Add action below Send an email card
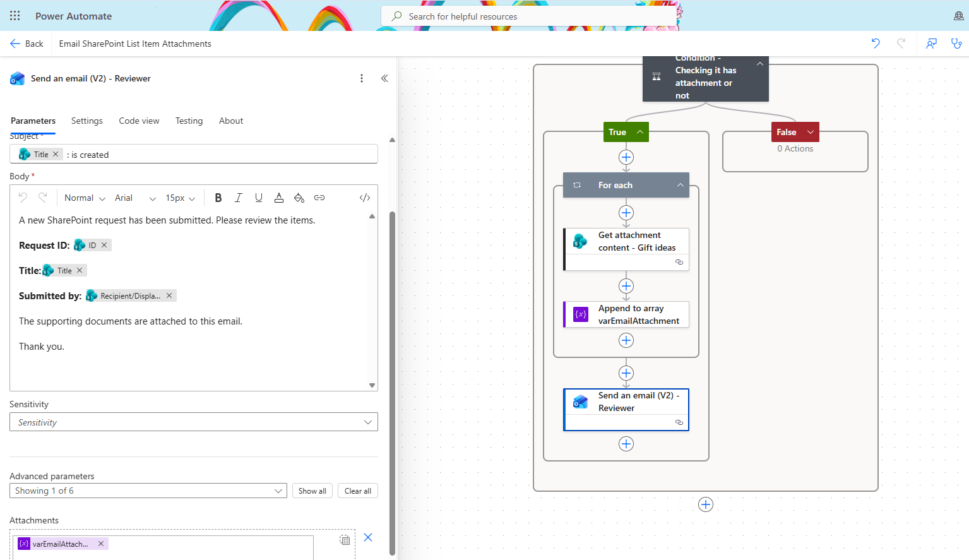 pyautogui.click(x=626, y=444)
